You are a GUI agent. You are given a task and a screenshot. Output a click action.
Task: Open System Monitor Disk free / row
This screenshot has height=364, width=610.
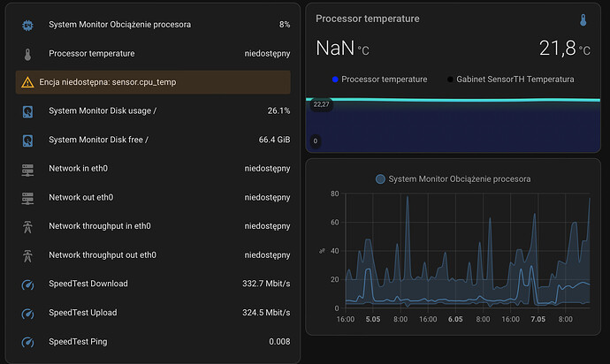(153, 140)
